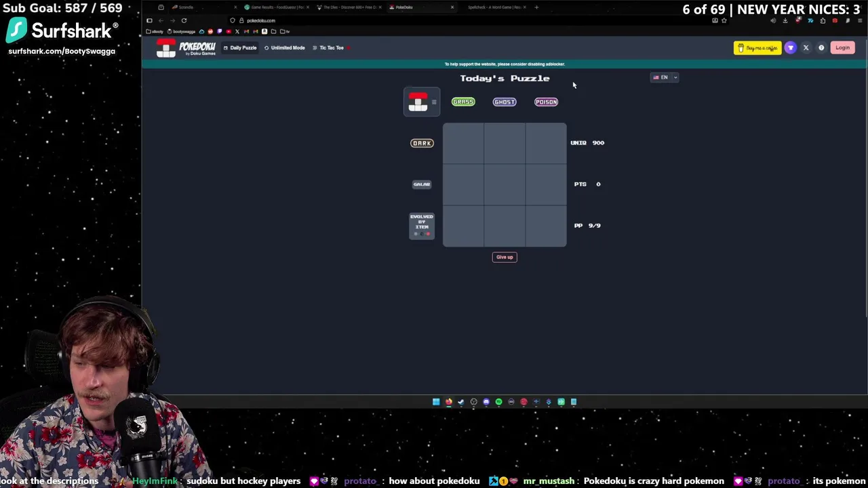Open Steam from the taskbar

click(x=461, y=402)
